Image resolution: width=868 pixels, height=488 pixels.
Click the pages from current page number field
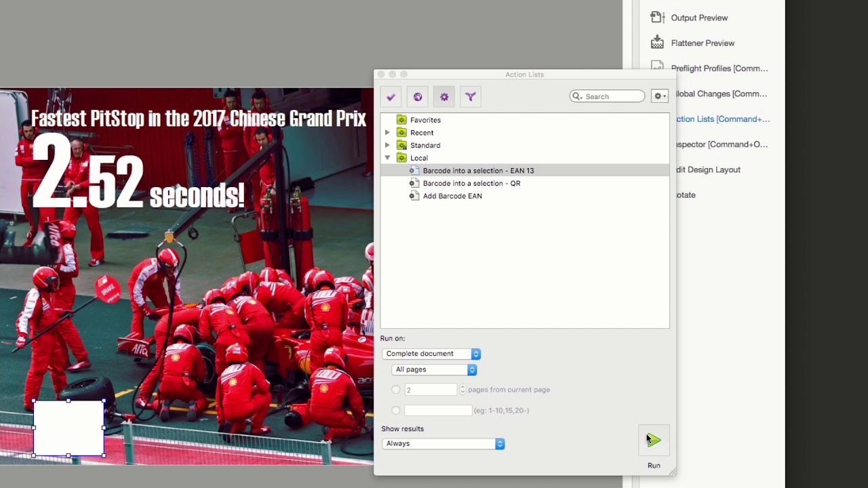431,390
